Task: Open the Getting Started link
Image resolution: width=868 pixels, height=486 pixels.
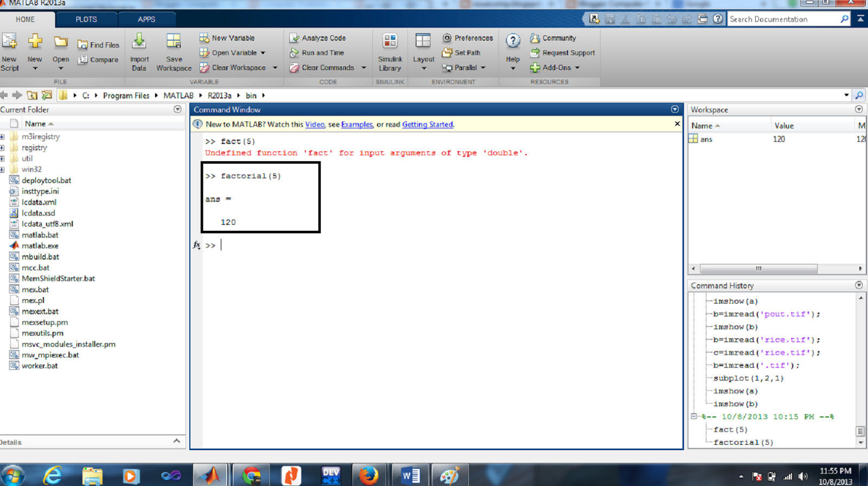Action: [427, 124]
